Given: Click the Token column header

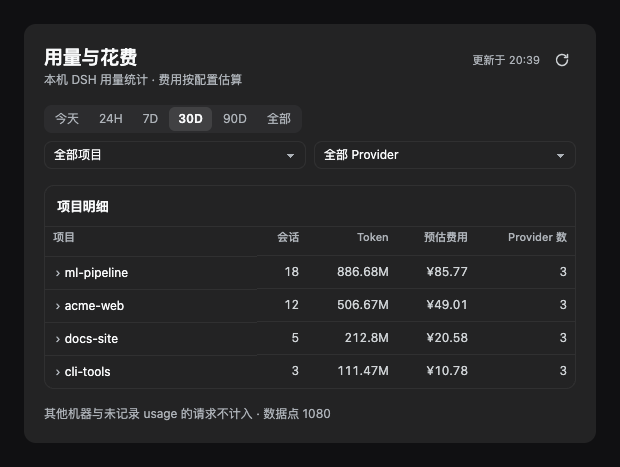Looking at the screenshot, I should coord(372,237).
